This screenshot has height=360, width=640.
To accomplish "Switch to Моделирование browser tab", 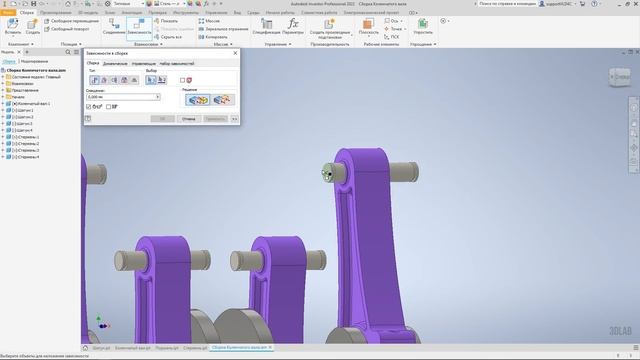I will click(x=34, y=61).
